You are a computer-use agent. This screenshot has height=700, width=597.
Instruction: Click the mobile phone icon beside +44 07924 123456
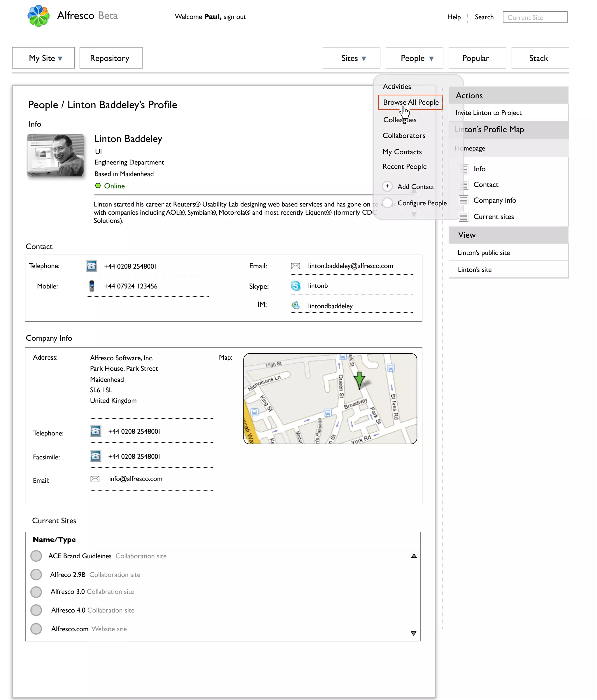click(92, 286)
